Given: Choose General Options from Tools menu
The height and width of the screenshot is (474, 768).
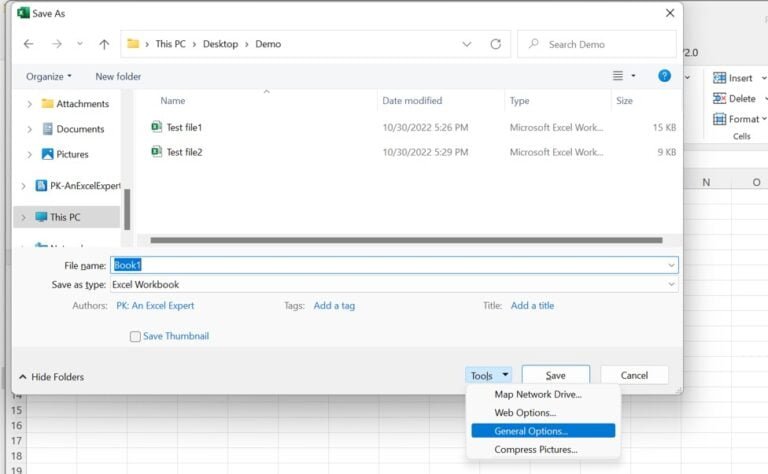Looking at the screenshot, I should tap(543, 431).
